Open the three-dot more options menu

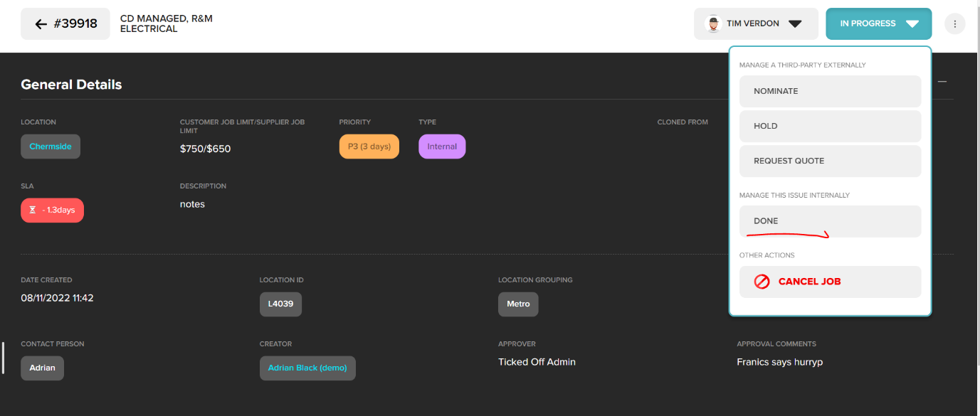[954, 24]
